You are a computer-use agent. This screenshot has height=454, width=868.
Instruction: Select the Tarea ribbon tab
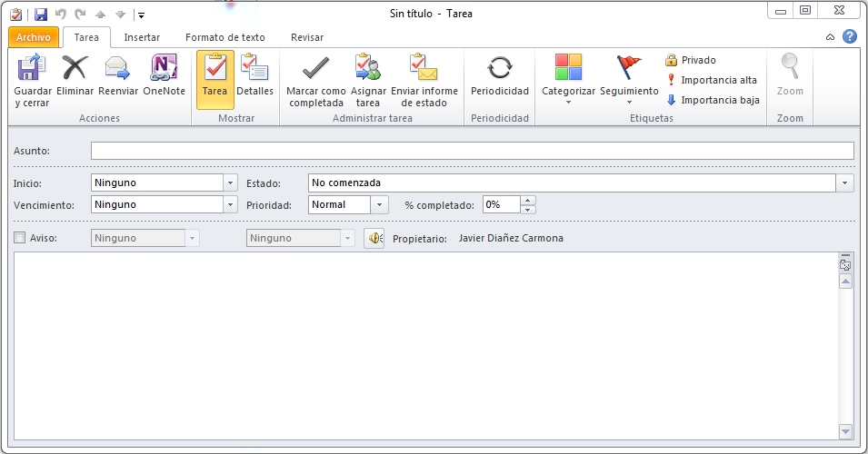coord(86,37)
